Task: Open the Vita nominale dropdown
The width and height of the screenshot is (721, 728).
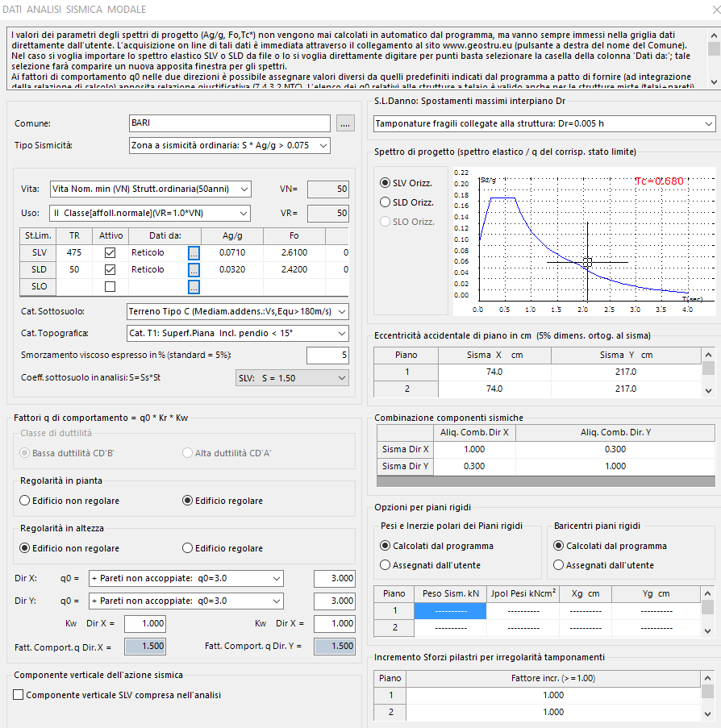Action: [x=150, y=189]
